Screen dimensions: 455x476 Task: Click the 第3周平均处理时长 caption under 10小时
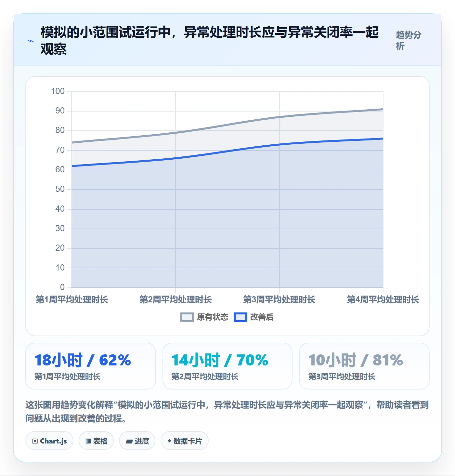(342, 377)
